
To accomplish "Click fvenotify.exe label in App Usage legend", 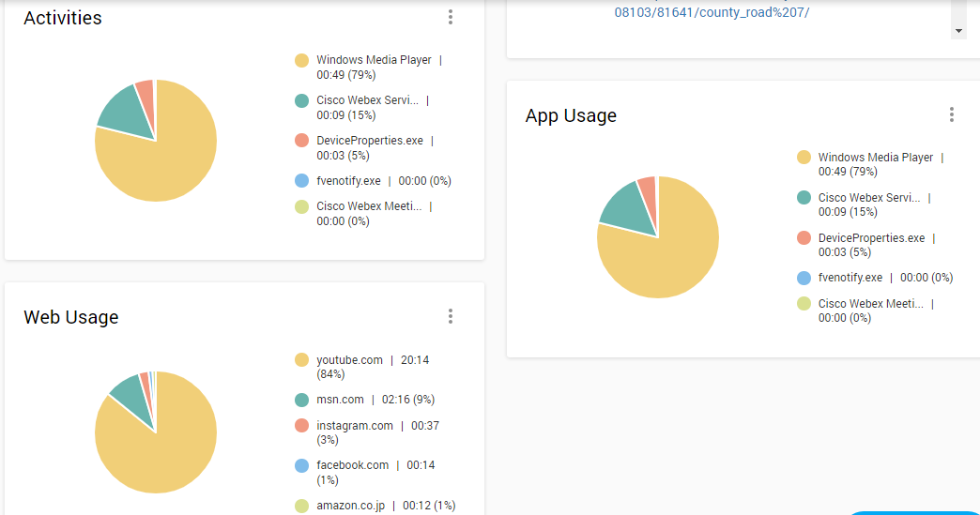I will [x=850, y=277].
